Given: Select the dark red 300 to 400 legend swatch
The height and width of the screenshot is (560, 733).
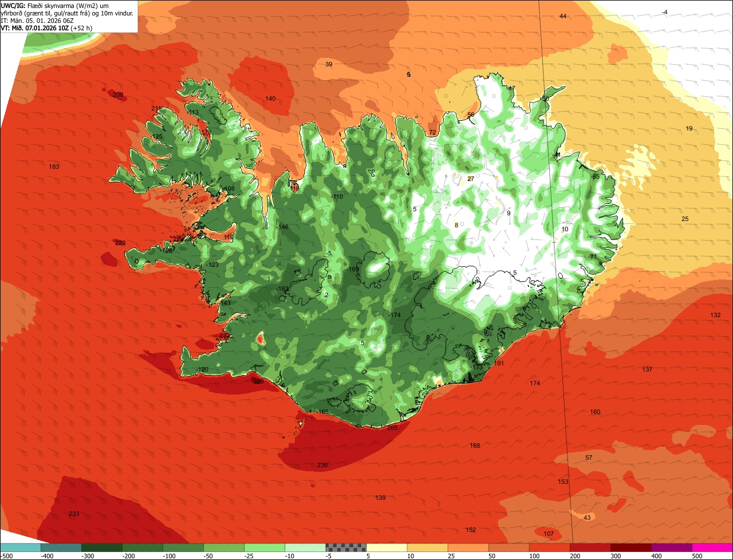Looking at the screenshot, I should pos(631,547).
